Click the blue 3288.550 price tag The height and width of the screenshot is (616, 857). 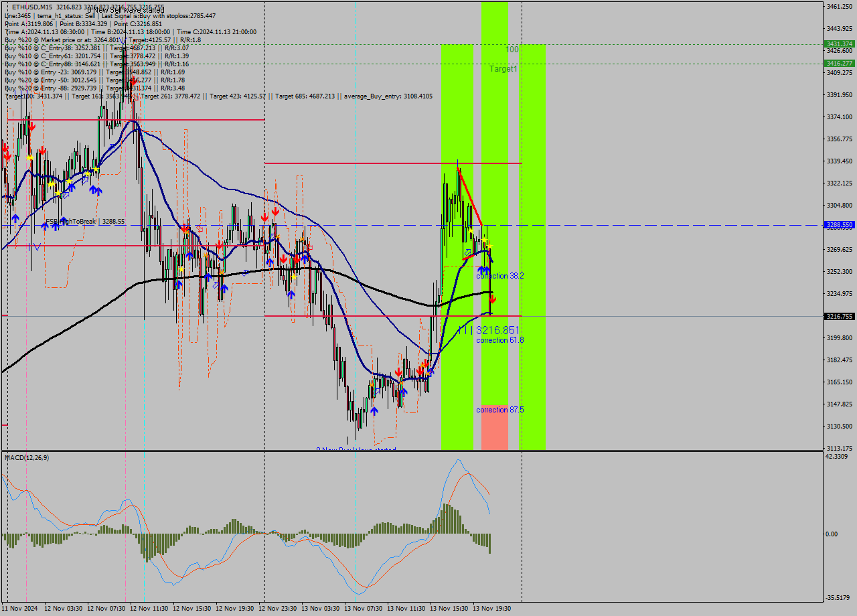coord(838,226)
